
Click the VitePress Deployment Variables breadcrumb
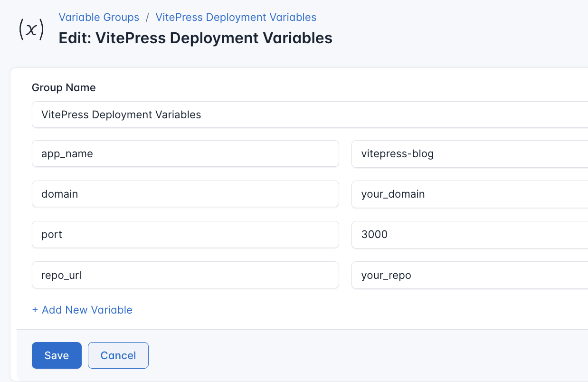pos(236,17)
